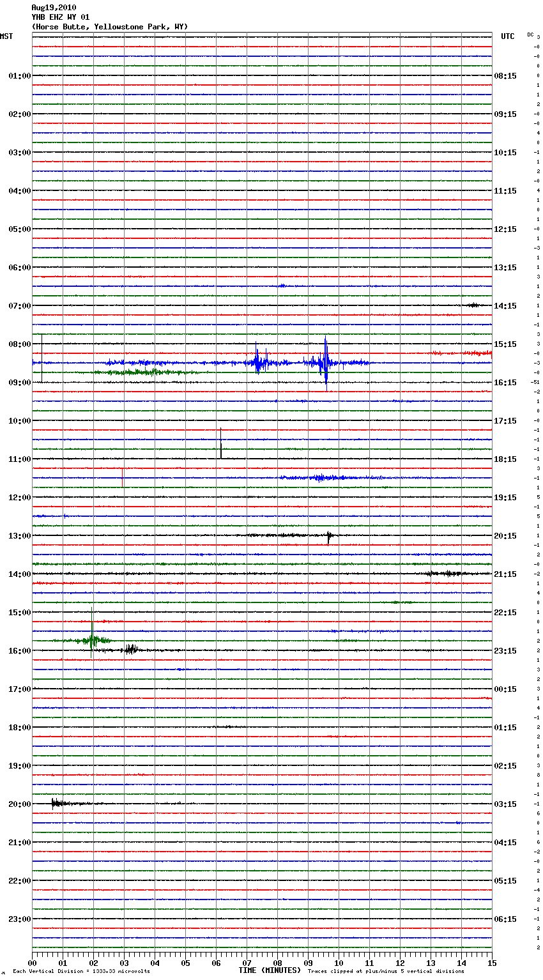Click the DC offset value "-51"
The image size is (543, 980).
(535, 382)
